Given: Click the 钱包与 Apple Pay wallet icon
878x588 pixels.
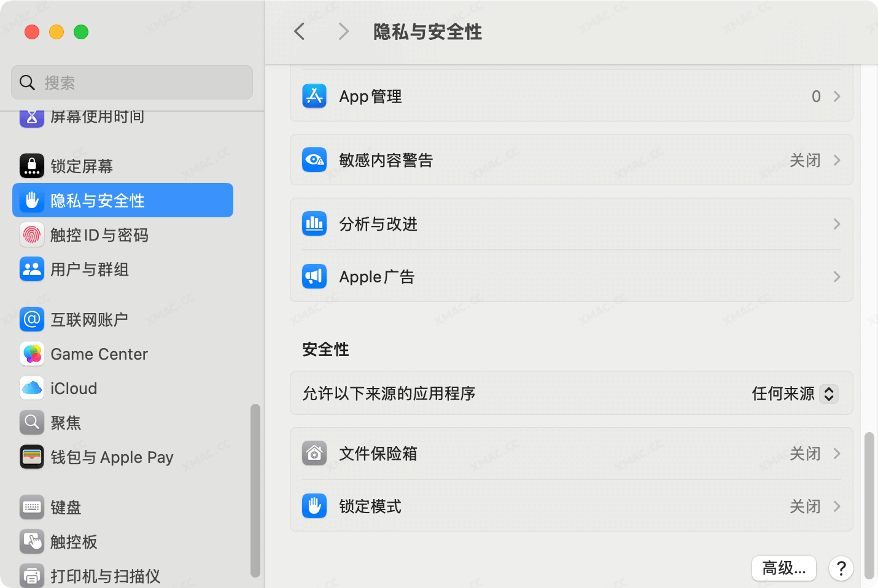Looking at the screenshot, I should point(32,457).
